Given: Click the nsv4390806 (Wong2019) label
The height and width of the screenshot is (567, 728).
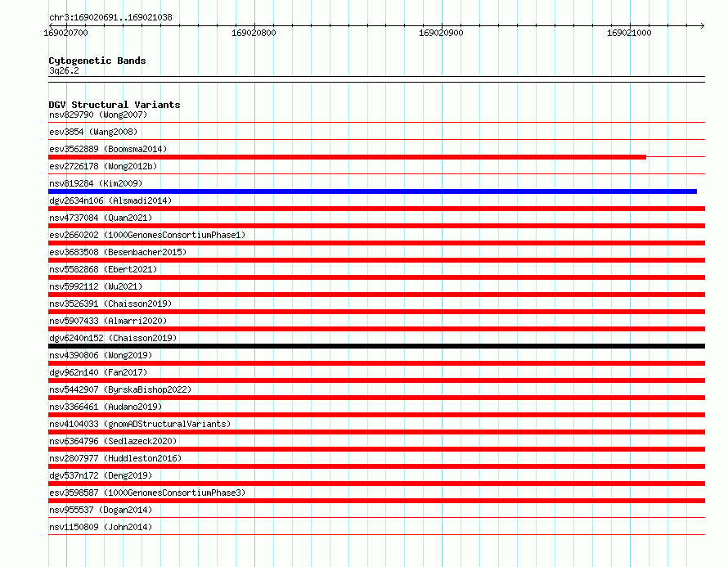Looking at the screenshot, I should pos(101,355).
